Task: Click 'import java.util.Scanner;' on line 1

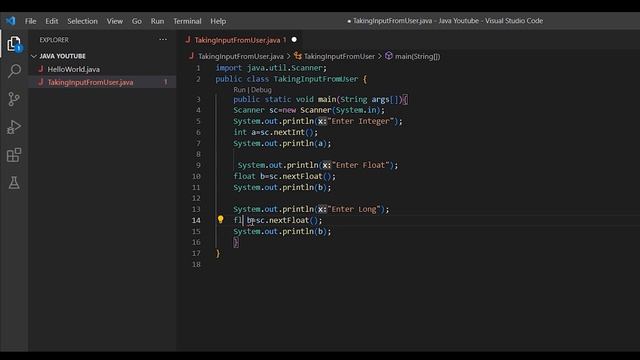Action: pos(271,68)
